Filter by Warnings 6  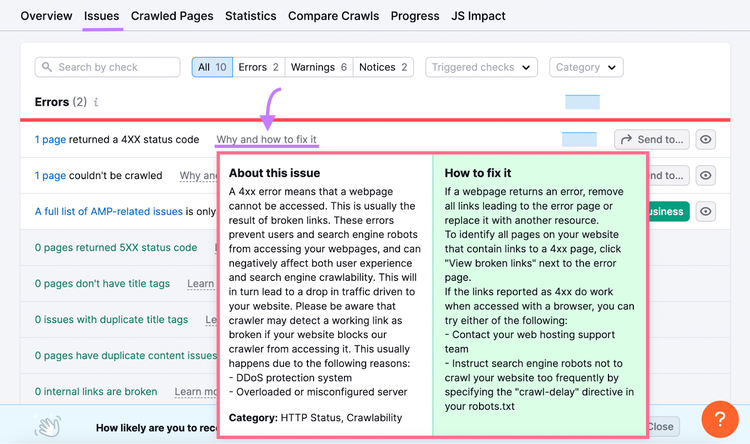[319, 67]
